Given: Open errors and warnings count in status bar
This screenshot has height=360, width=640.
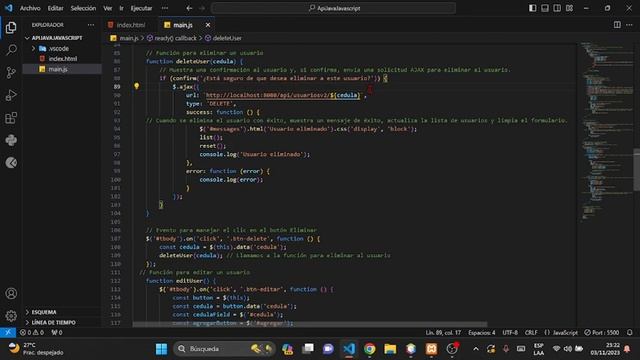Looking at the screenshot, I should click(x=32, y=333).
